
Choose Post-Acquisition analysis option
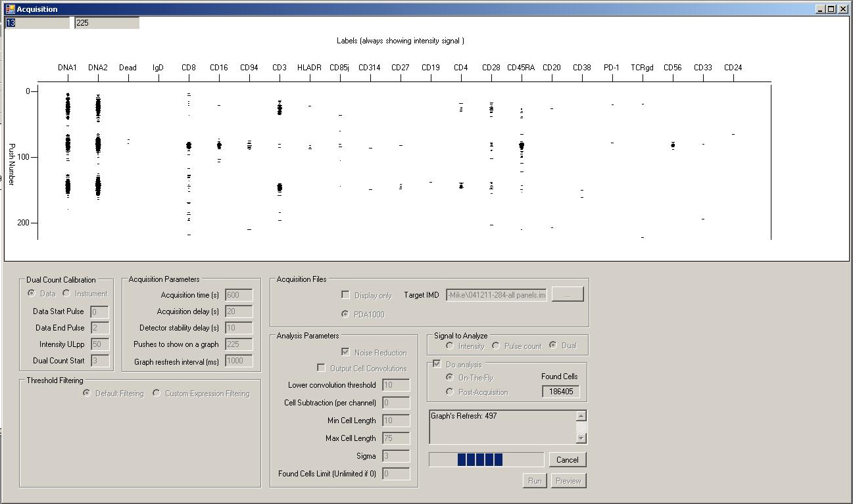pyautogui.click(x=450, y=392)
